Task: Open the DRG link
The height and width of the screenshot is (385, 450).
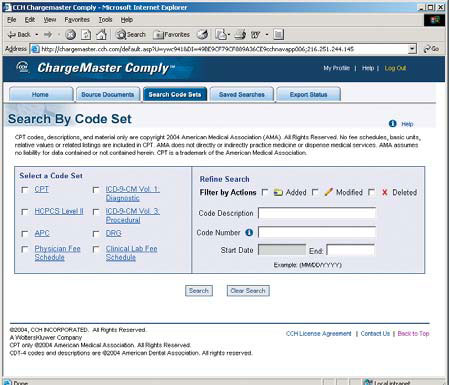Action: tap(114, 233)
